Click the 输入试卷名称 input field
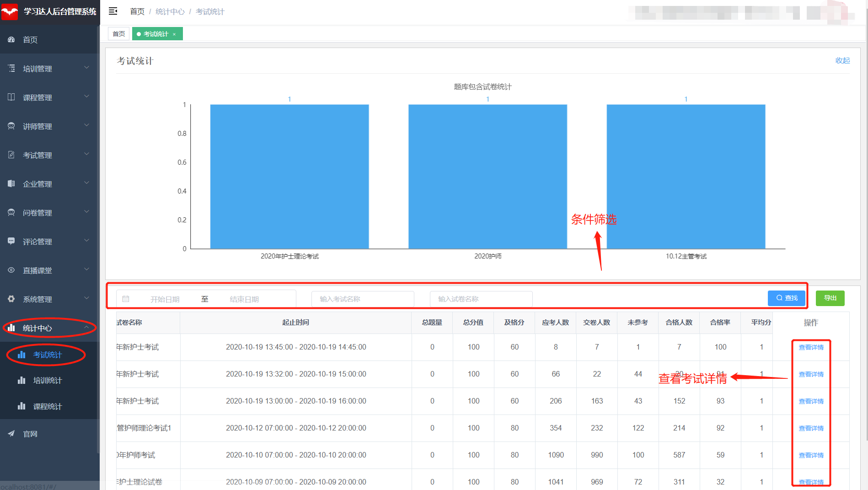868x490 pixels. tap(481, 299)
